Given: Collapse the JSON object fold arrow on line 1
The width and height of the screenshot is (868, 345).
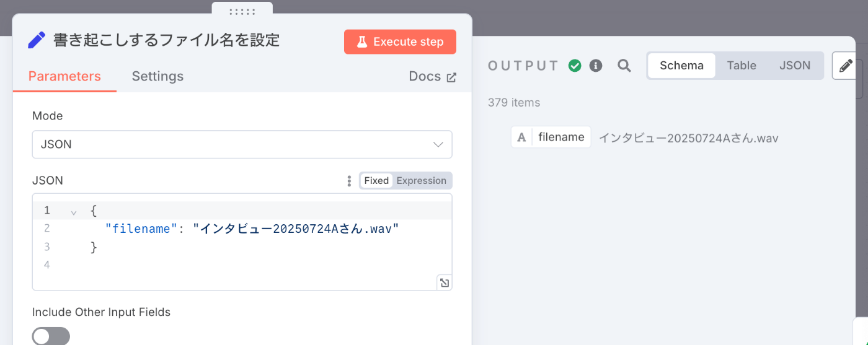Looking at the screenshot, I should [74, 211].
